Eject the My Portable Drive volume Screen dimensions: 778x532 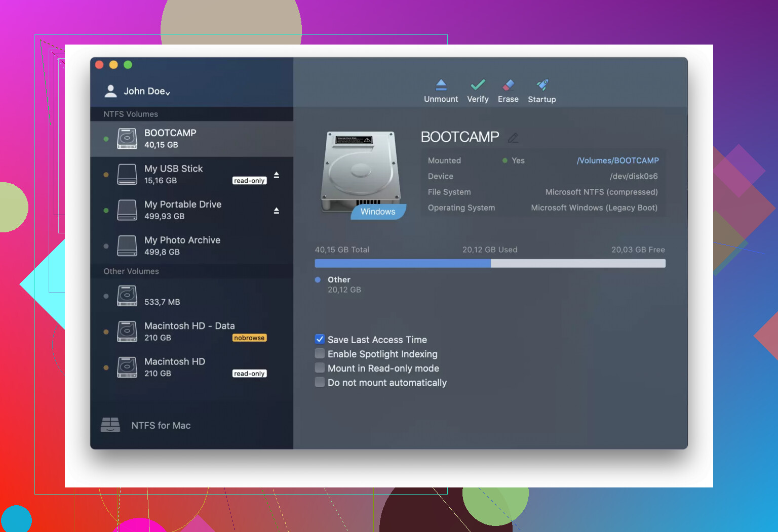(x=277, y=211)
